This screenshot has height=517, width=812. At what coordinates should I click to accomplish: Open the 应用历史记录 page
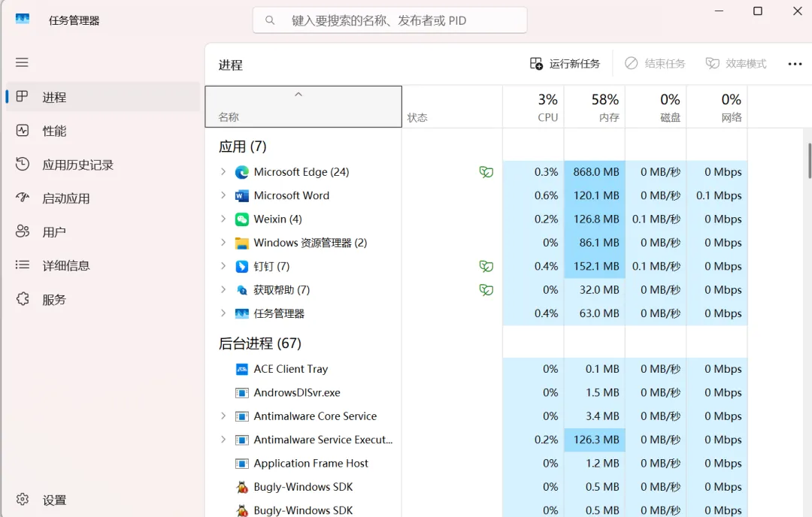click(x=103, y=165)
